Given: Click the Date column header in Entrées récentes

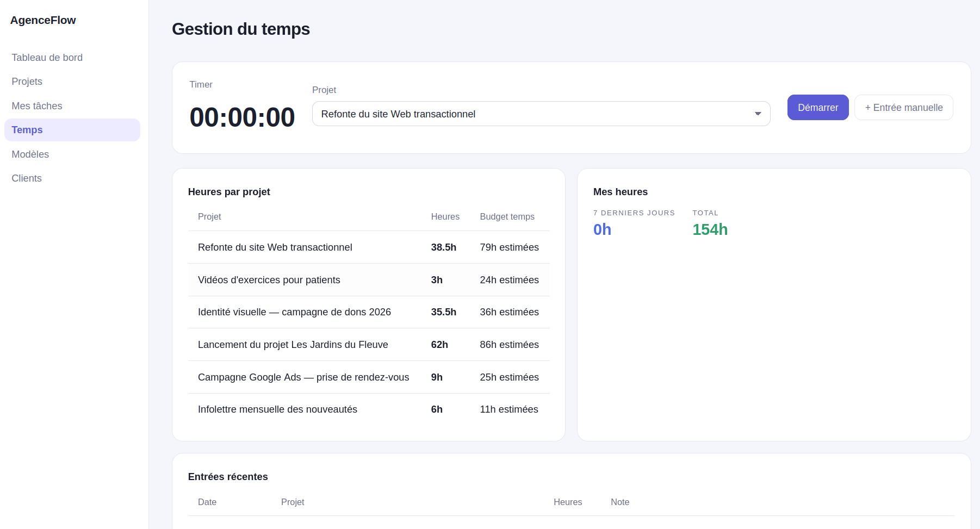Looking at the screenshot, I should click(x=207, y=502).
